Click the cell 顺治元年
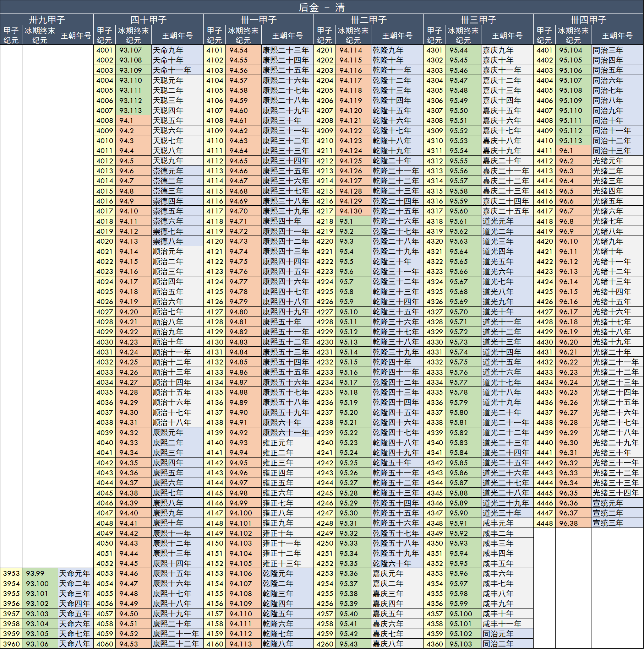Screen dimensions: 644x649 (178, 252)
